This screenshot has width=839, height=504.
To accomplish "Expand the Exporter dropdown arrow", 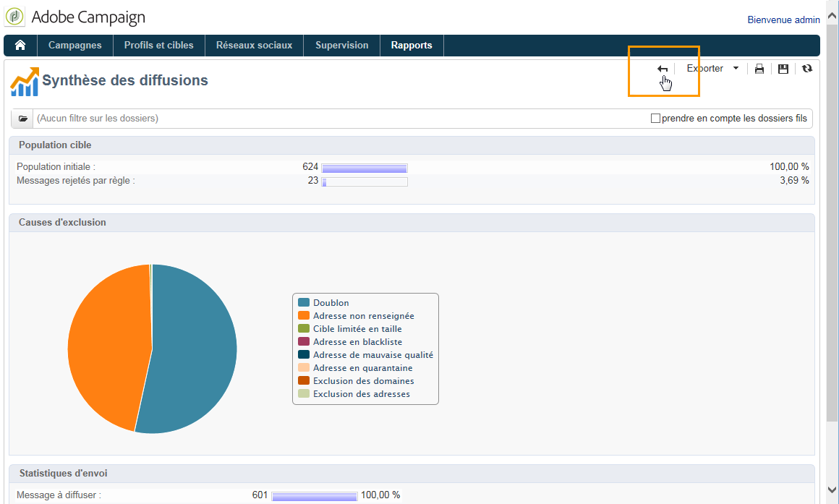I will pyautogui.click(x=736, y=68).
